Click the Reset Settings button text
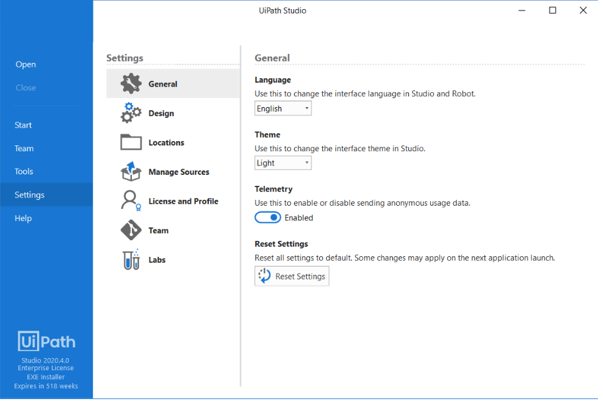Viewport: 603px width, 401px height. (x=300, y=276)
